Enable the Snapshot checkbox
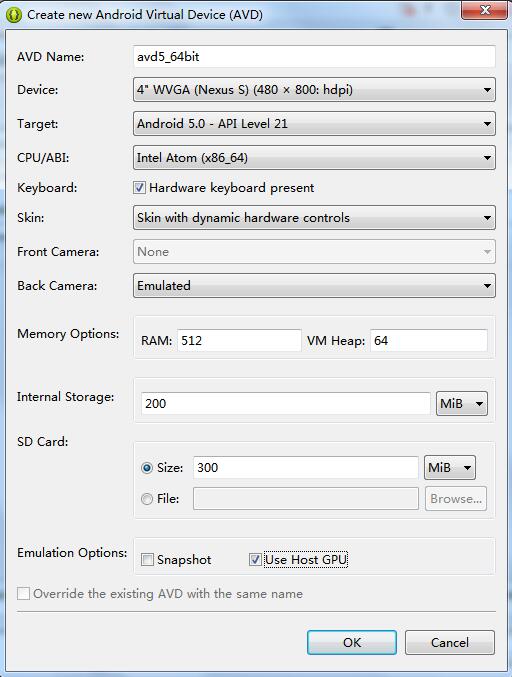The image size is (512, 677). click(x=147, y=560)
